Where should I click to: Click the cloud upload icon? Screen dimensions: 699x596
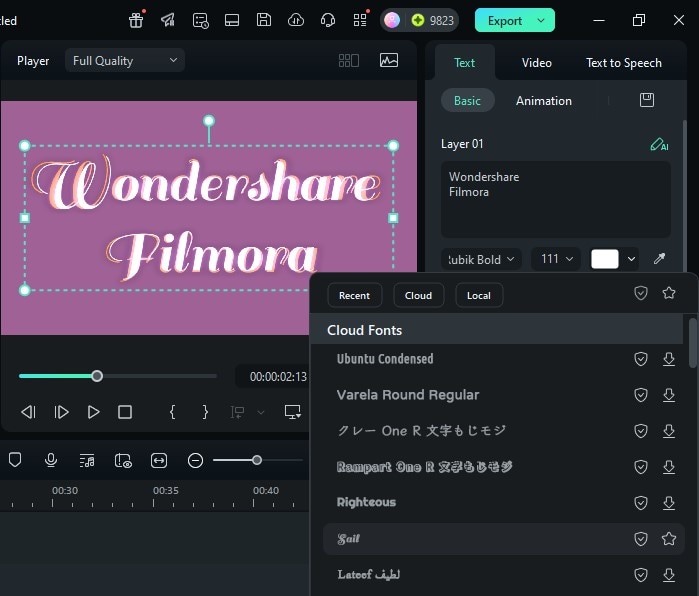[x=296, y=20]
